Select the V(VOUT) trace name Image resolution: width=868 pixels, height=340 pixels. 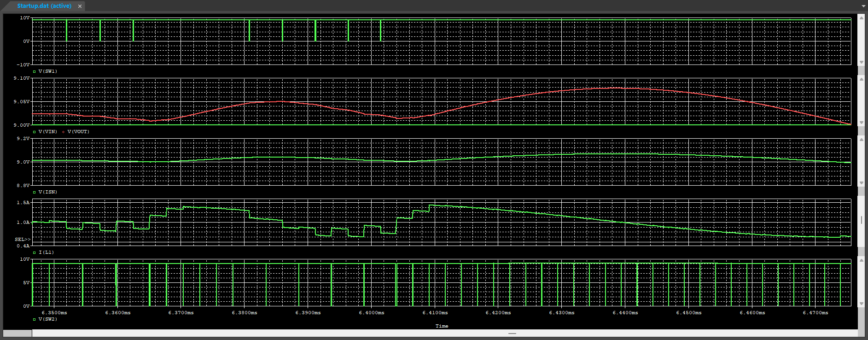pyautogui.click(x=78, y=132)
